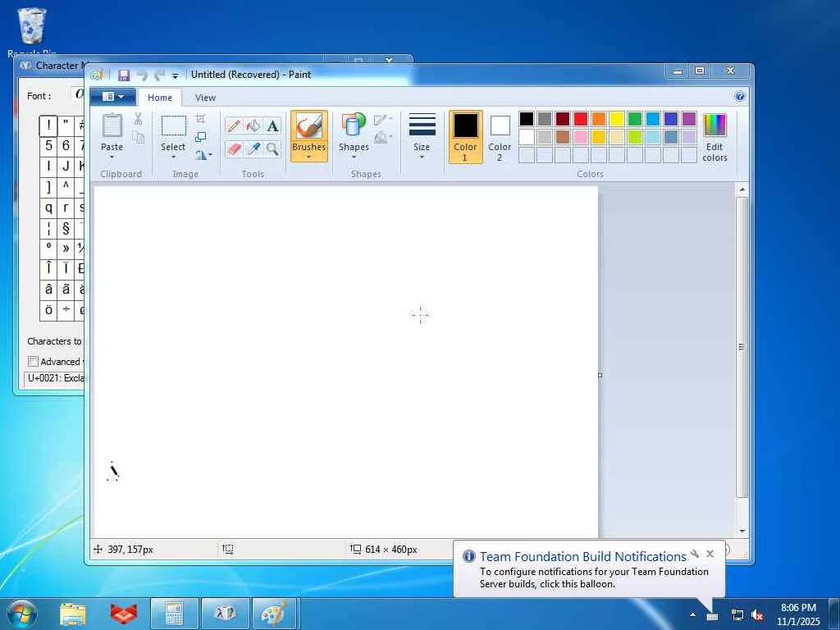Toggle Advanced view checkbox in Character Map
840x630 pixels.
pos(33,361)
